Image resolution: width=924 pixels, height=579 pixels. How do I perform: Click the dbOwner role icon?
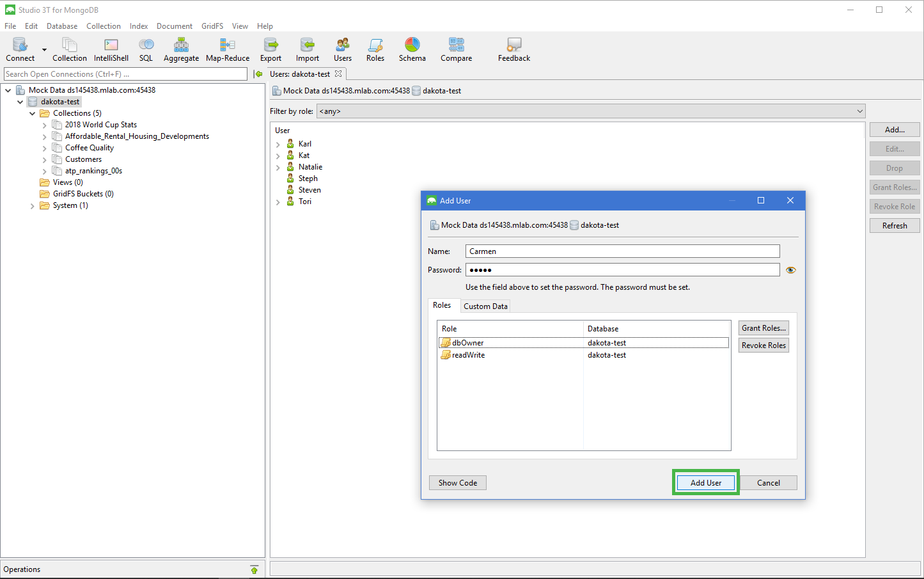coord(446,343)
